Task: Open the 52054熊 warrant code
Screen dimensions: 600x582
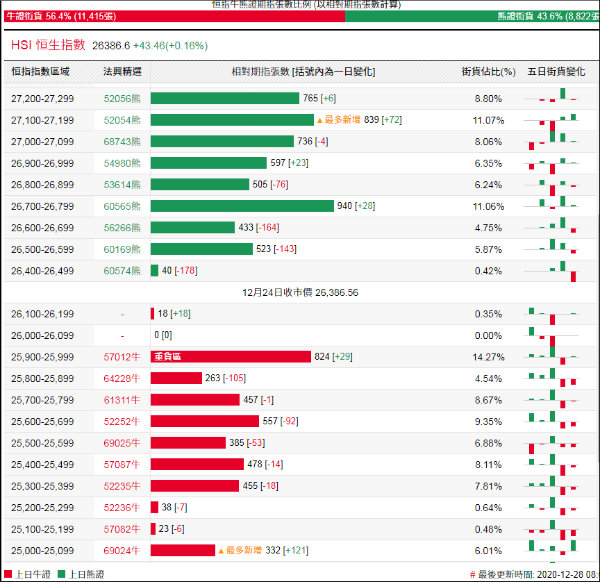Action: (x=122, y=120)
